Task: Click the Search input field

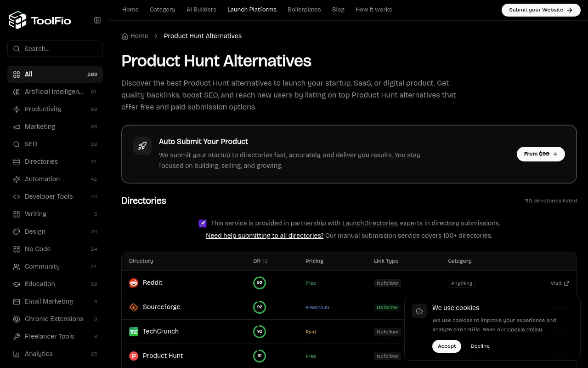Action: 55,49
